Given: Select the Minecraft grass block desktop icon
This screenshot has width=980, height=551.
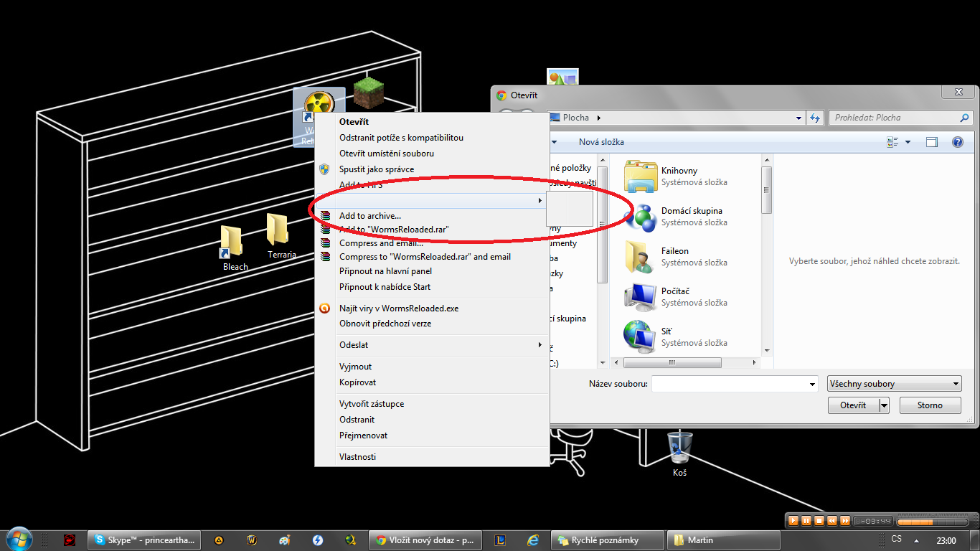Looking at the screenshot, I should click(368, 92).
